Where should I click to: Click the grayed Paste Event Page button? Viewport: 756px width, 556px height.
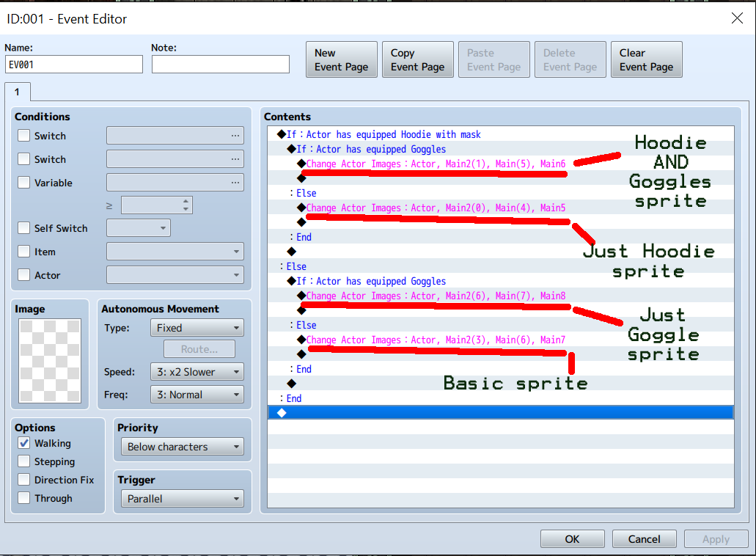point(493,60)
